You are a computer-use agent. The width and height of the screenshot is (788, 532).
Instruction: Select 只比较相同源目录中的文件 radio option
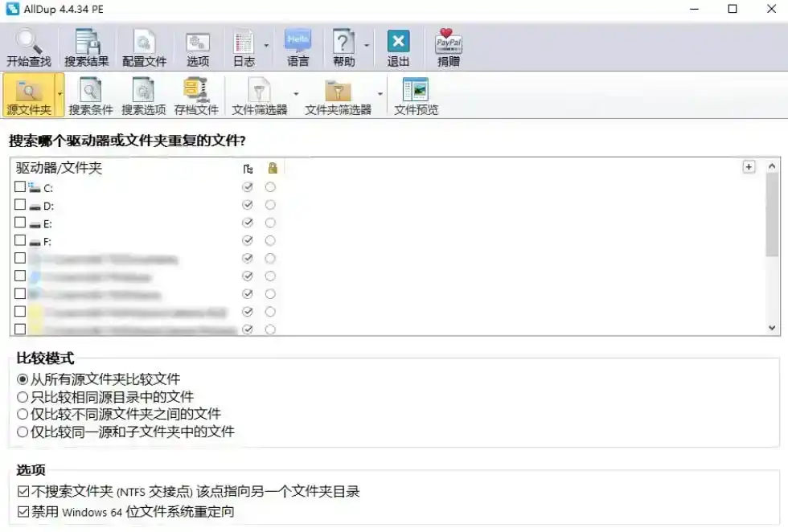coord(23,397)
